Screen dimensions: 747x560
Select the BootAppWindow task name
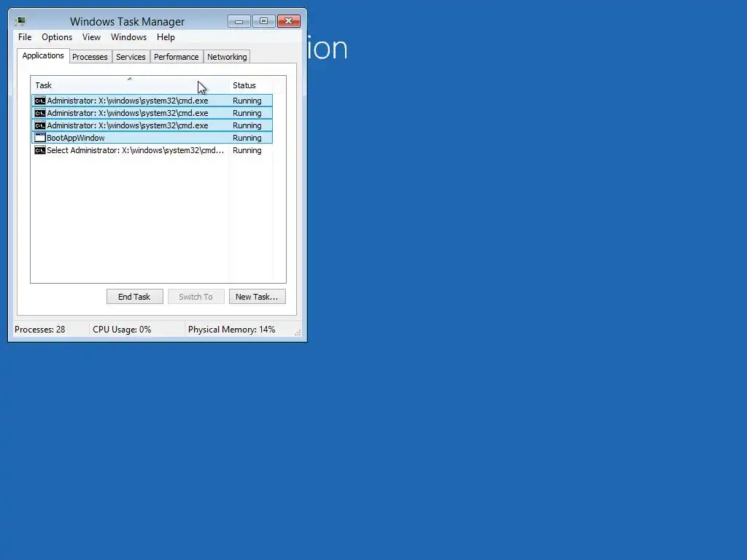(x=76, y=138)
